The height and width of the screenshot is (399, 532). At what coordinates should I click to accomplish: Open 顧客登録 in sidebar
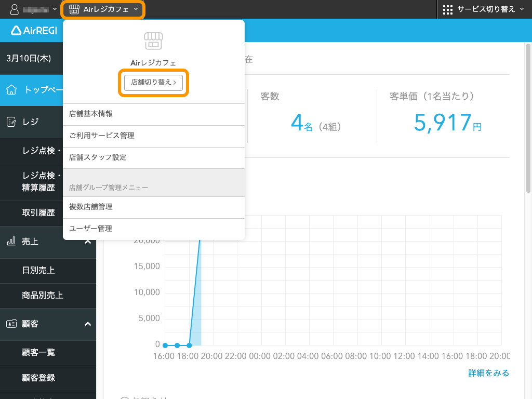pyautogui.click(x=48, y=378)
